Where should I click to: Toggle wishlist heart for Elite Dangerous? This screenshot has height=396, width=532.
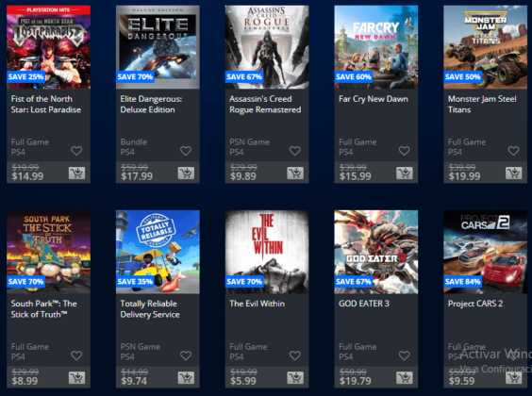186,151
